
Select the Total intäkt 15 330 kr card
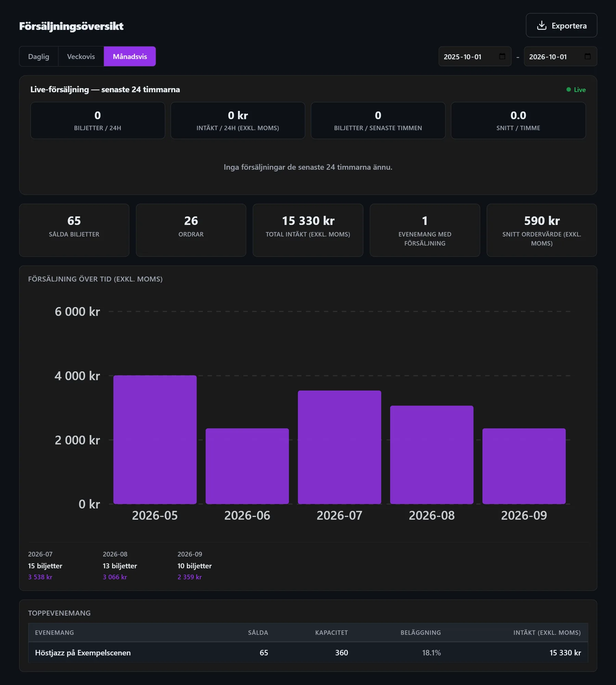pos(308,230)
